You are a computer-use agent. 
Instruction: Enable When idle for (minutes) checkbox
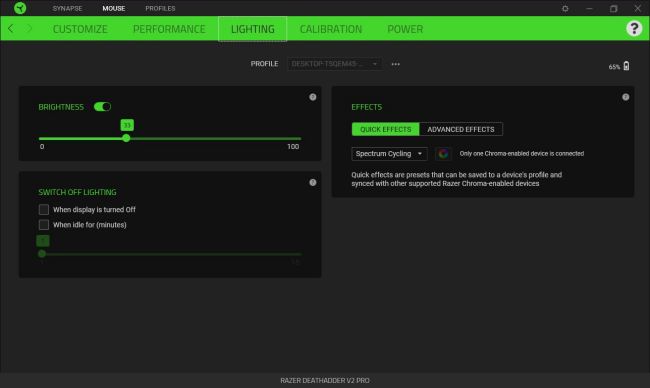(x=44, y=225)
